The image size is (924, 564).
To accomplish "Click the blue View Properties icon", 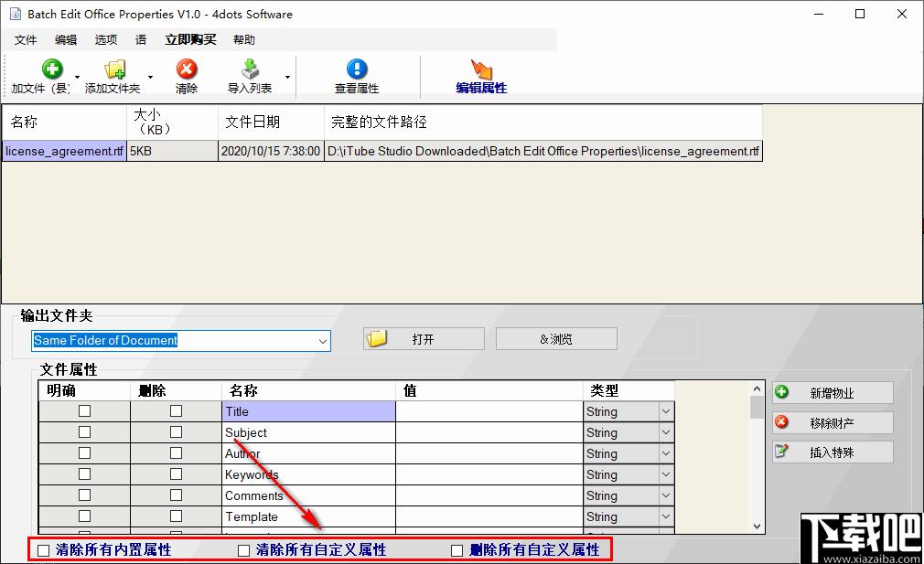I will coord(357,69).
